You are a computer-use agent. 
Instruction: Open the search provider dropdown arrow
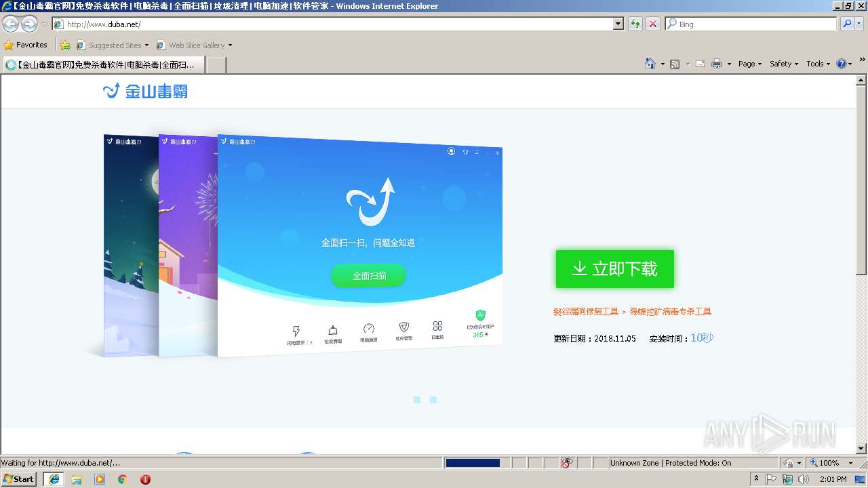(x=859, y=24)
